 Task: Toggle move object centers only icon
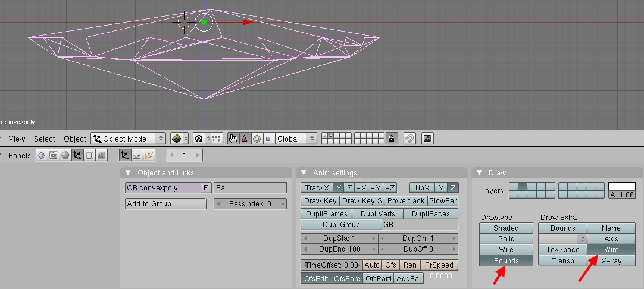[217, 139]
